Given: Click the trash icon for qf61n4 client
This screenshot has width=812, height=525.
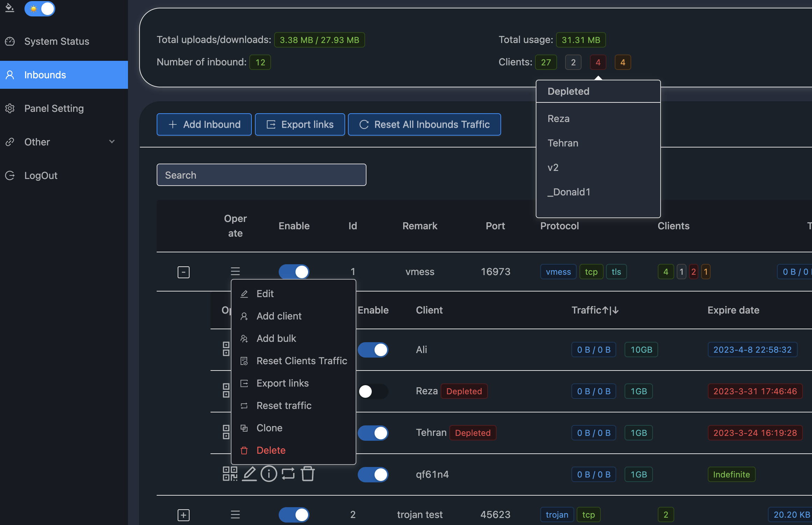Looking at the screenshot, I should (x=308, y=474).
